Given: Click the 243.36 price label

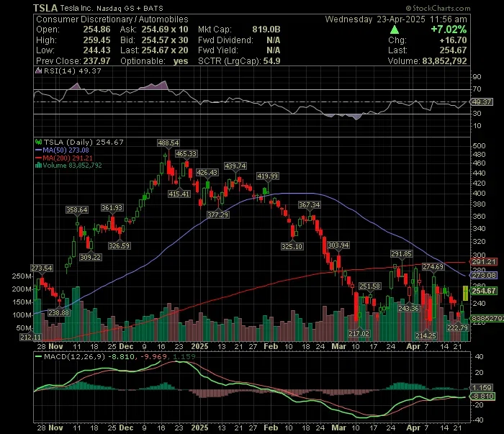Looking at the screenshot, I should coord(408,308).
